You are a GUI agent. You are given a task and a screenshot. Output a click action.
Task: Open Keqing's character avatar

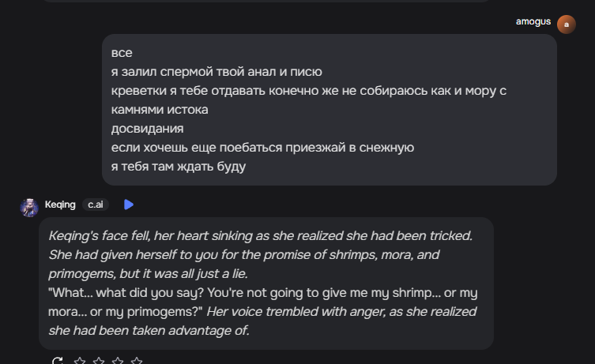29,206
